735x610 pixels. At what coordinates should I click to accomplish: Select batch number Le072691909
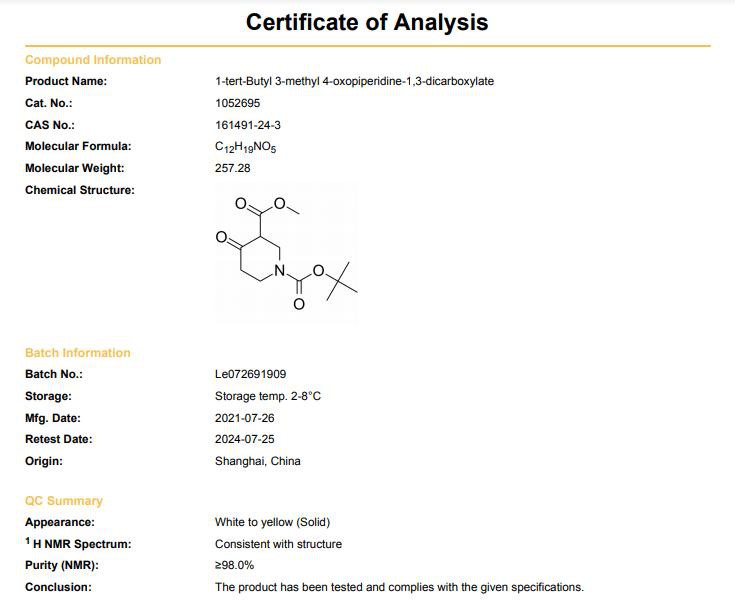coord(251,374)
